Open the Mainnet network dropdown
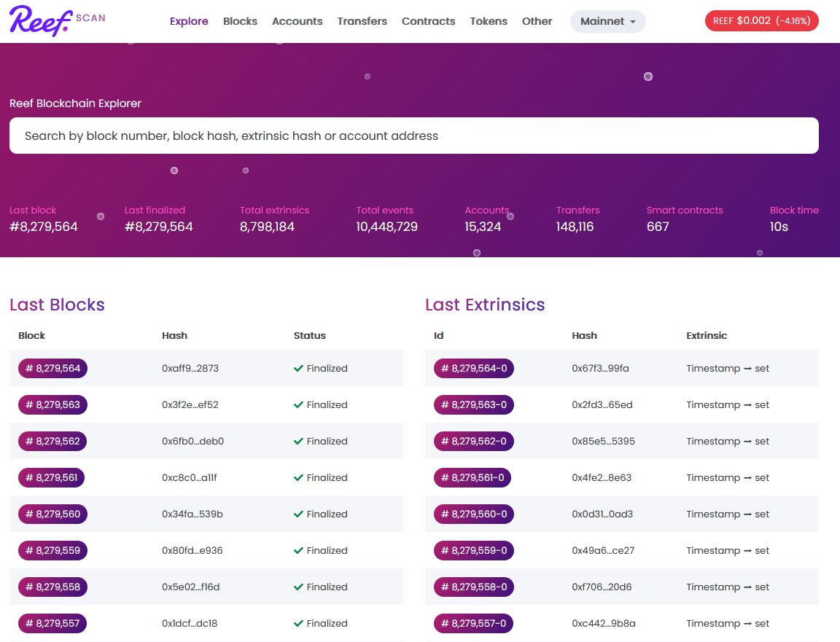 607,21
